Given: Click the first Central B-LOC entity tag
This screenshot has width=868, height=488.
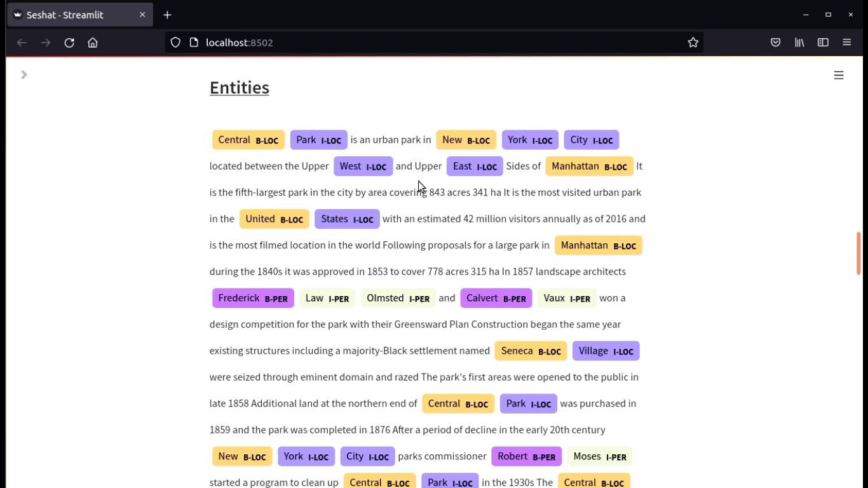Looking at the screenshot, I should click(248, 140).
